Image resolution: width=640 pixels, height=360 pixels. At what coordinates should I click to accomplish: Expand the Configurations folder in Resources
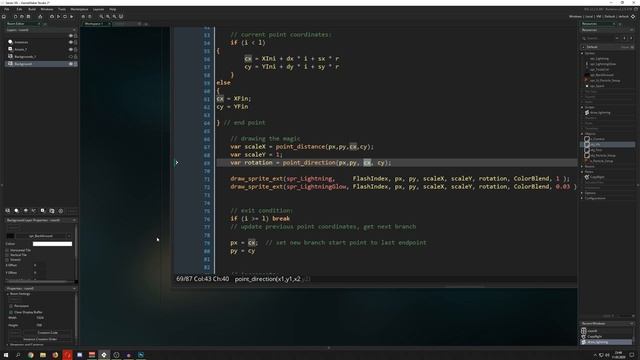tap(582, 198)
